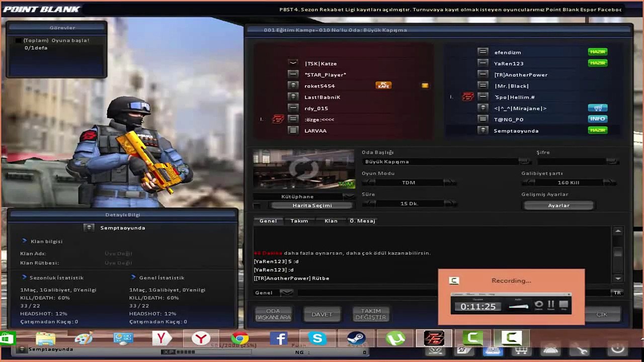This screenshot has width=644, height=362.
Task: Toggle HAZIR ready status for YaRen123
Action: (598, 63)
